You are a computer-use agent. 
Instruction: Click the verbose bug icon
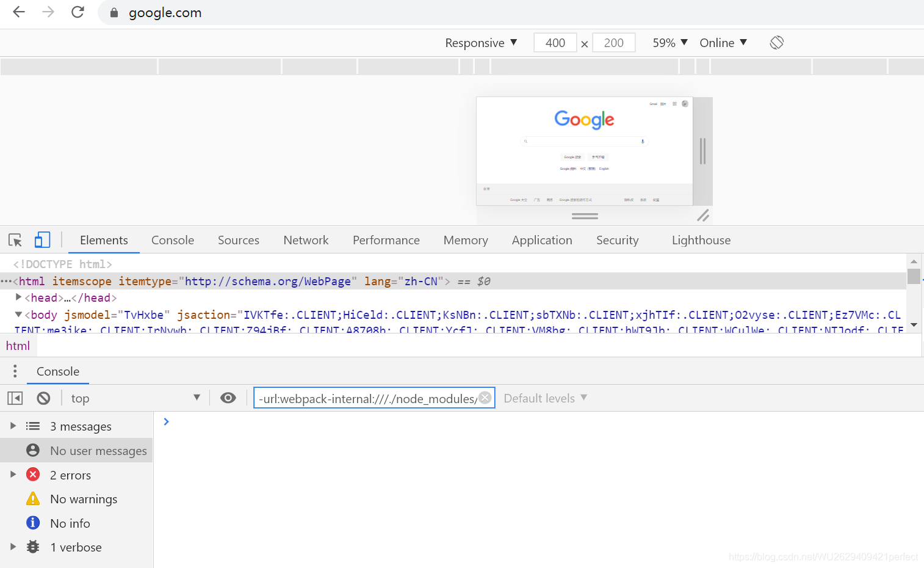point(33,547)
